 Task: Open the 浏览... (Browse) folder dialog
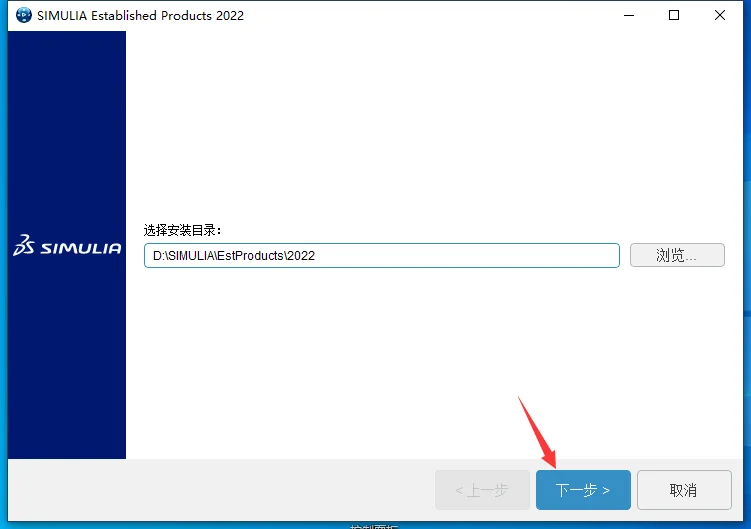click(677, 255)
